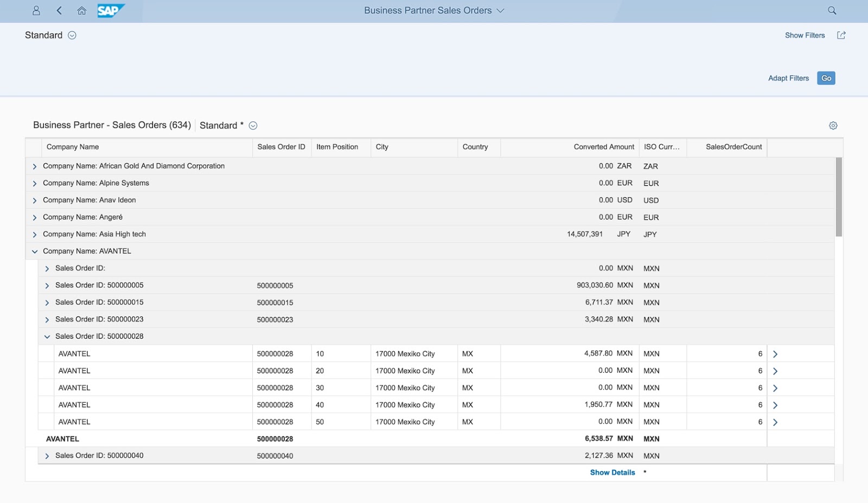
Task: Open table settings via the gear icon
Action: (x=833, y=125)
